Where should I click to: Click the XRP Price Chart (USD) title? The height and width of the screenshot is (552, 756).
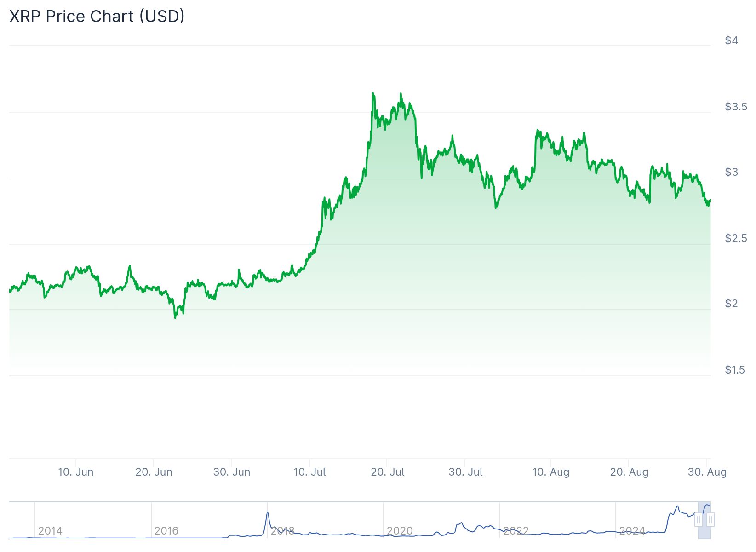click(97, 16)
